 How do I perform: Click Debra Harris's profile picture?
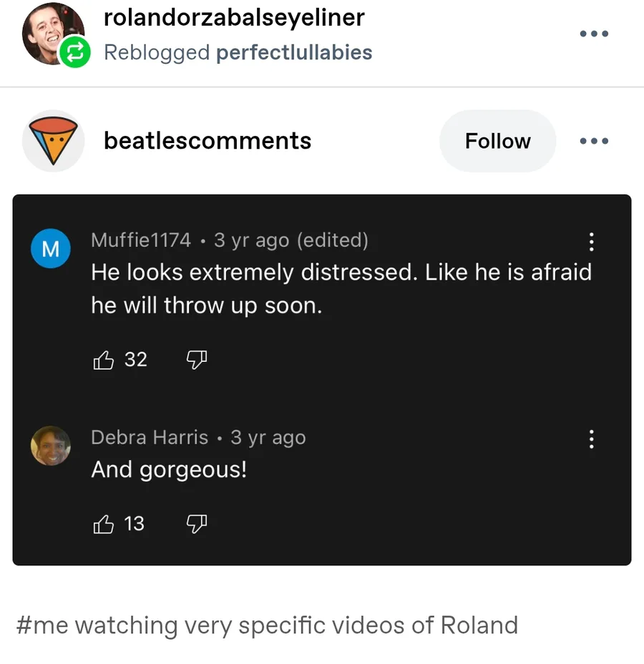pos(51,445)
